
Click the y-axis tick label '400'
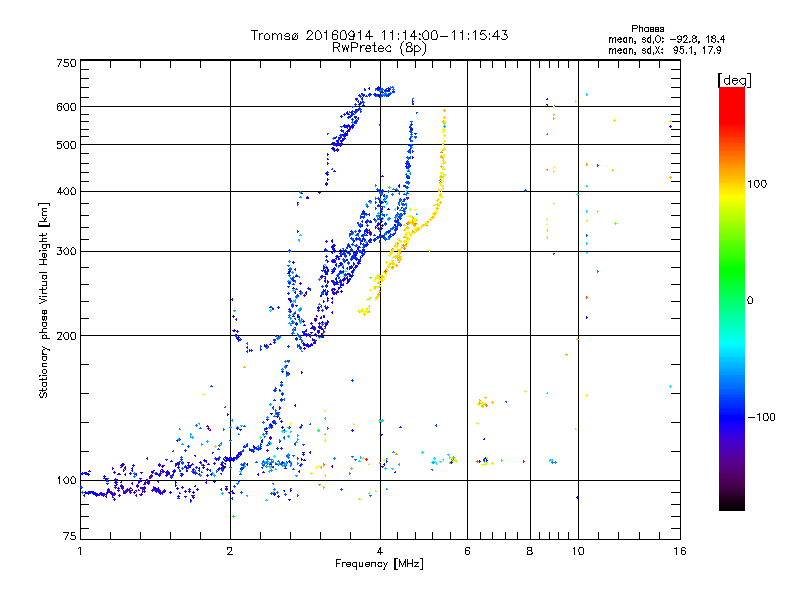[66, 191]
